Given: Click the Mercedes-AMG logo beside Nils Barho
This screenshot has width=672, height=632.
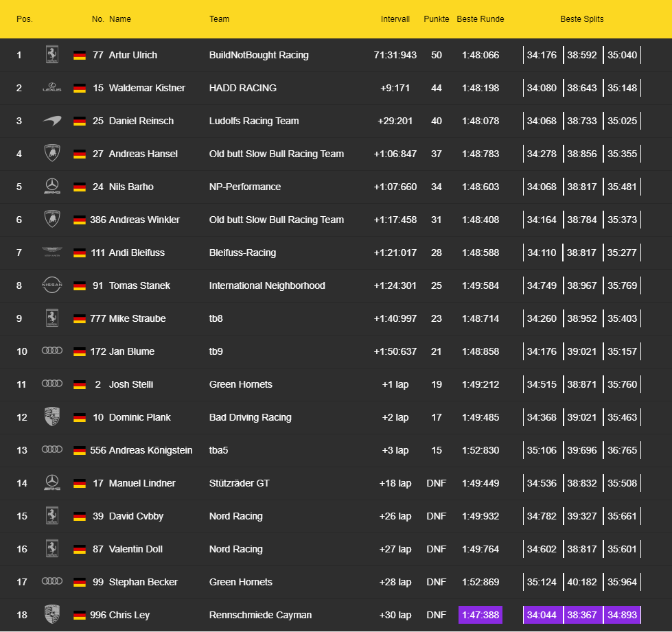Looking at the screenshot, I should (51, 187).
